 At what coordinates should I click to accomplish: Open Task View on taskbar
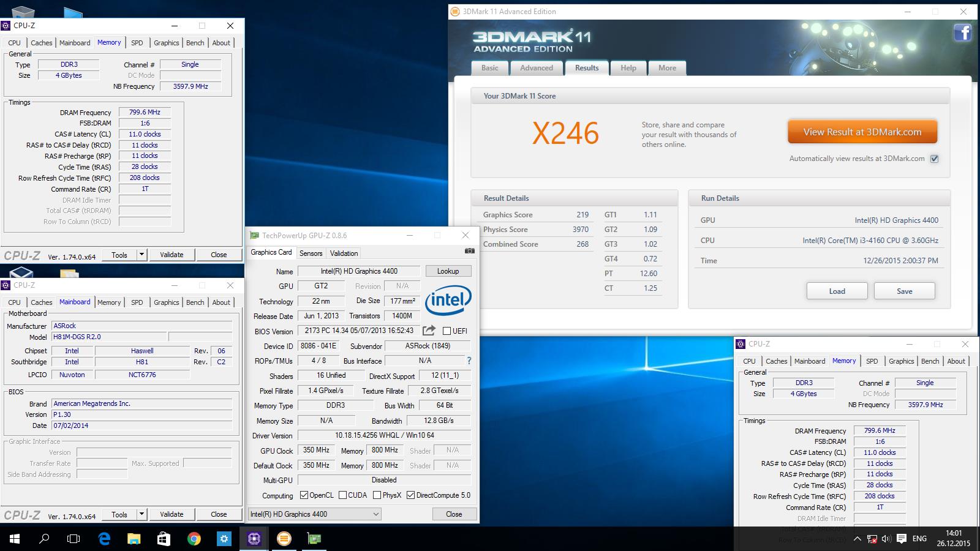tap(73, 539)
